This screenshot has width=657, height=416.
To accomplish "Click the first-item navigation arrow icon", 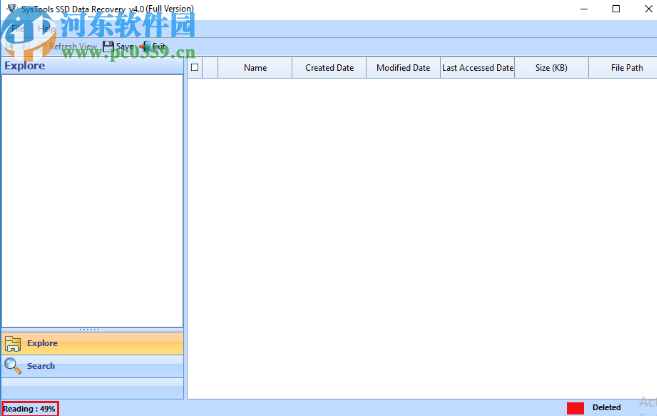I will 10,46.
